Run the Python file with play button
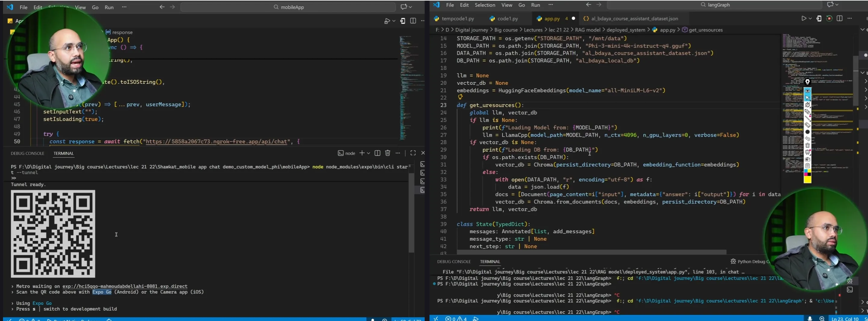The height and width of the screenshot is (321, 868). [804, 19]
